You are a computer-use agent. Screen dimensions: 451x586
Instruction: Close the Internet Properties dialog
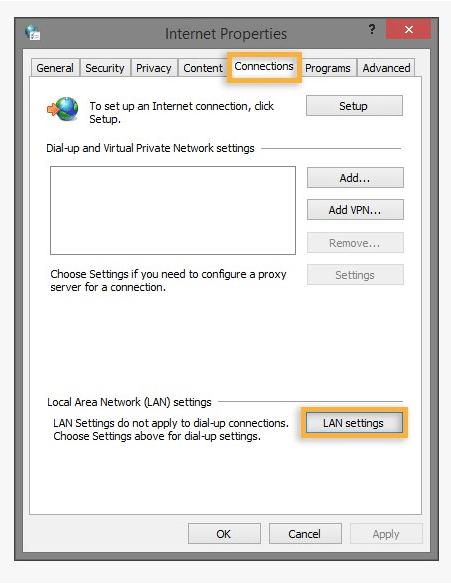coord(408,30)
